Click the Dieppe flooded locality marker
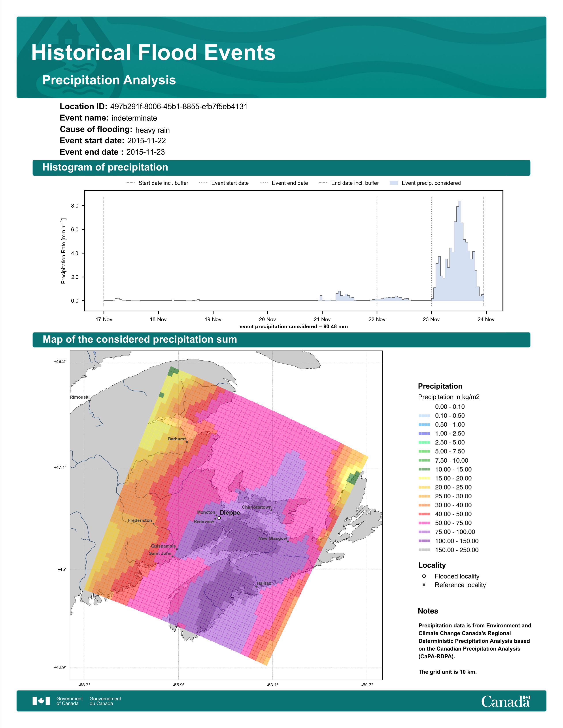 coord(219,518)
